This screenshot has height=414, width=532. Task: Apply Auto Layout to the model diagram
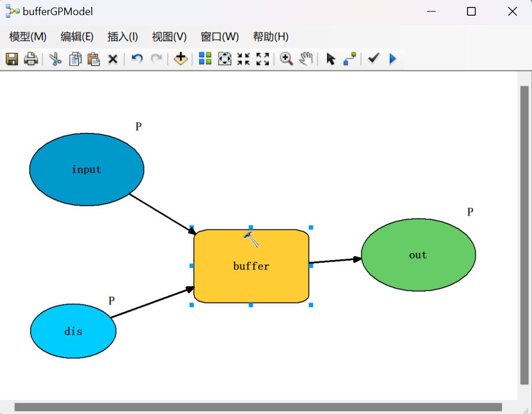(x=204, y=59)
